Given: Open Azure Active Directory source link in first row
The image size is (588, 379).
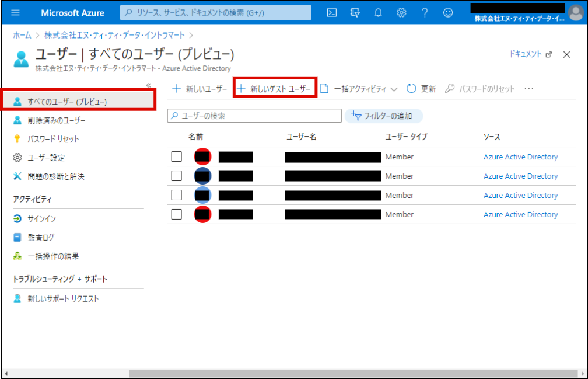Looking at the screenshot, I should click(520, 157).
